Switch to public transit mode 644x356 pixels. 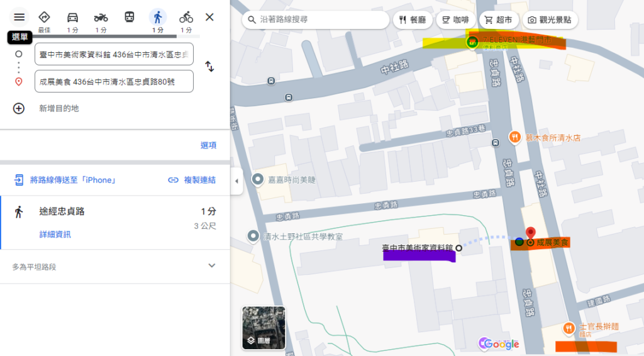tap(130, 17)
